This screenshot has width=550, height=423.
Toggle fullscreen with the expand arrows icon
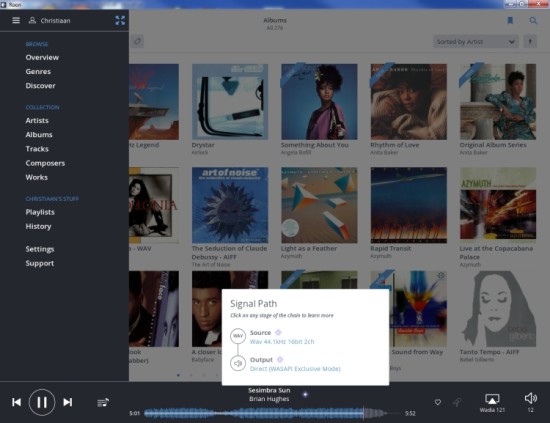coord(120,20)
